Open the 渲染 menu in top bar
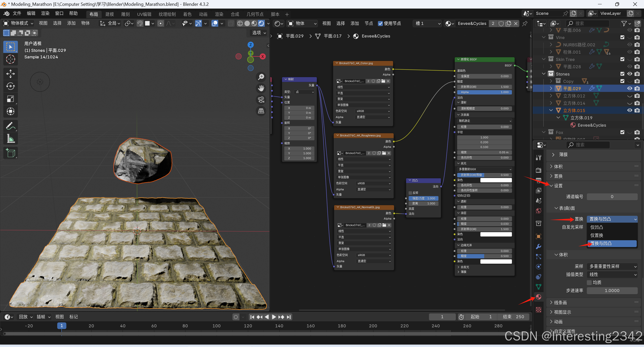Screen dimensions: 644x347 coord(45,13)
